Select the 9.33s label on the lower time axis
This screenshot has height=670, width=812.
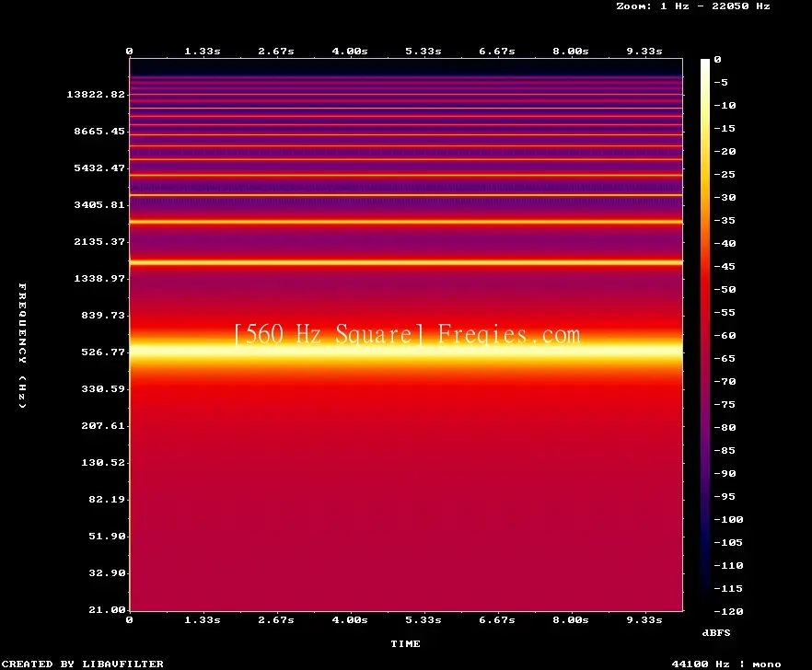pyautogui.click(x=644, y=619)
